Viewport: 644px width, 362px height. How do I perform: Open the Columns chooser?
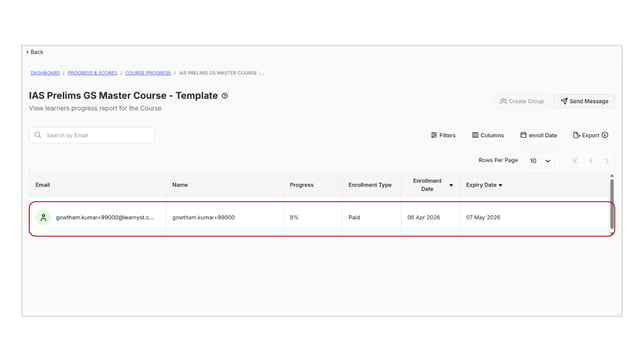pos(488,135)
